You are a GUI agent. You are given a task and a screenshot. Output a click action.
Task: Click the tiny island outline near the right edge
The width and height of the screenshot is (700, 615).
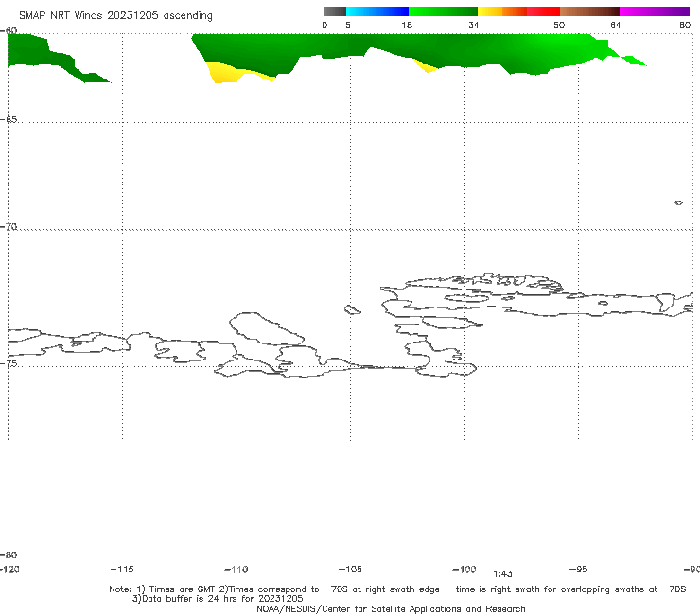678,202
